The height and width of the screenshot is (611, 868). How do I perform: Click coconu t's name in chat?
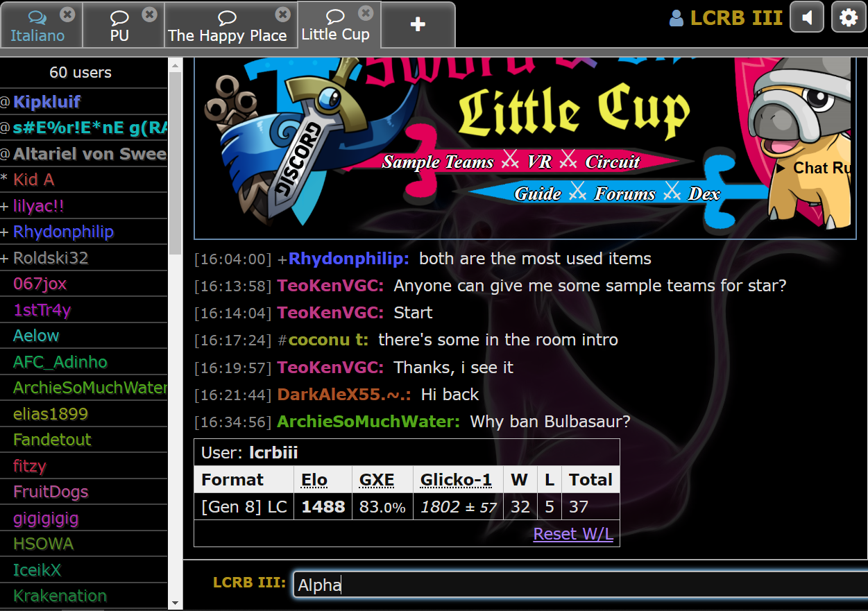pyautogui.click(x=328, y=340)
